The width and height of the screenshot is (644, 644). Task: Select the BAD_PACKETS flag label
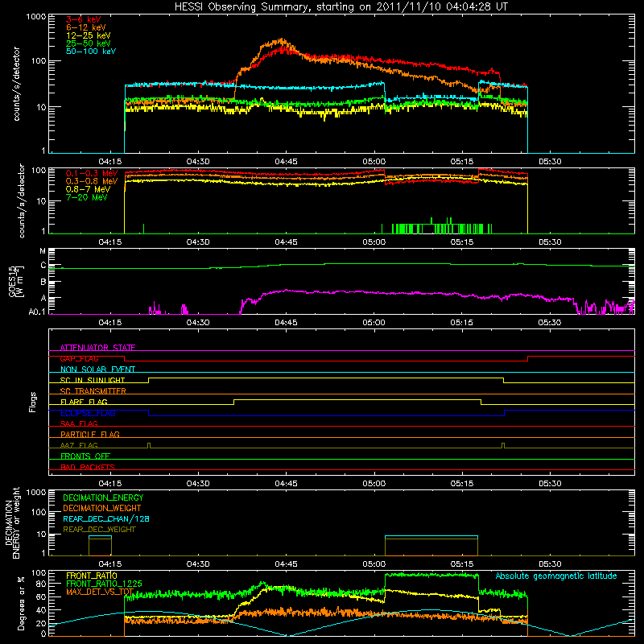[88, 467]
